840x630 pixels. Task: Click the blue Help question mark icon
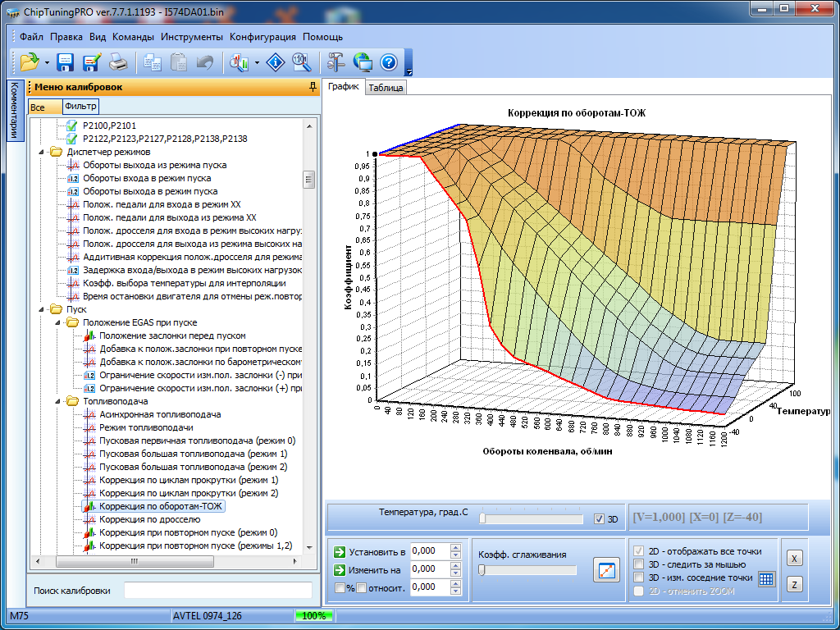coord(389,62)
